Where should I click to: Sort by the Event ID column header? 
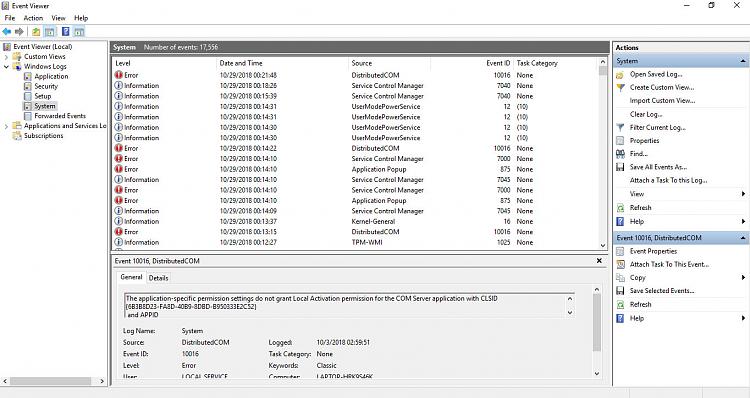[x=472, y=63]
